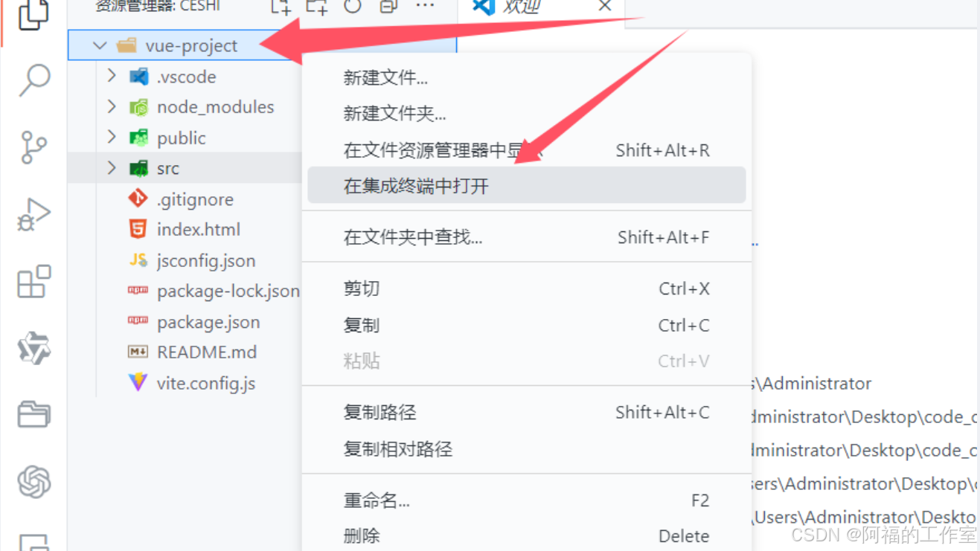Select 重命名... in the context menu
The image size is (980, 551).
377,500
